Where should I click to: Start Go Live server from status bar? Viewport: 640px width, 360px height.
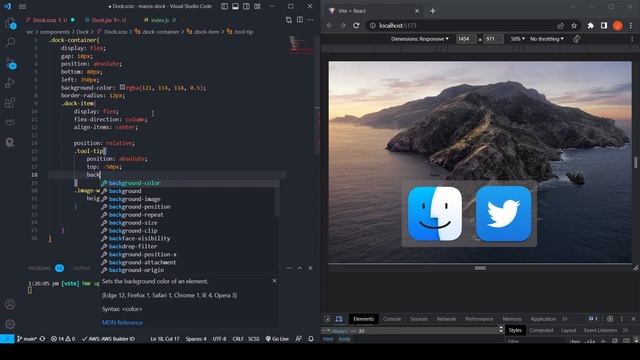click(x=277, y=339)
